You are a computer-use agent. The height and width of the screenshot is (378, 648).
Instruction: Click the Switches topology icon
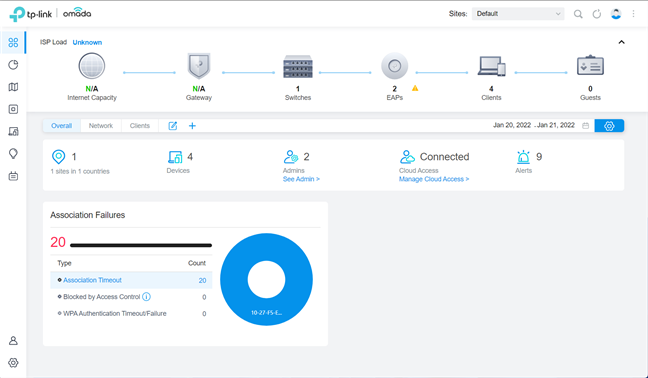[298, 67]
